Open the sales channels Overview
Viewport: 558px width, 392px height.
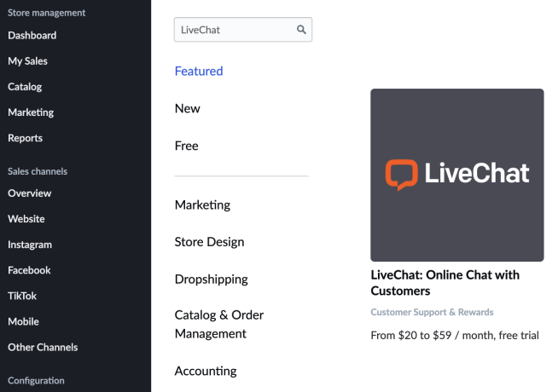click(x=30, y=193)
